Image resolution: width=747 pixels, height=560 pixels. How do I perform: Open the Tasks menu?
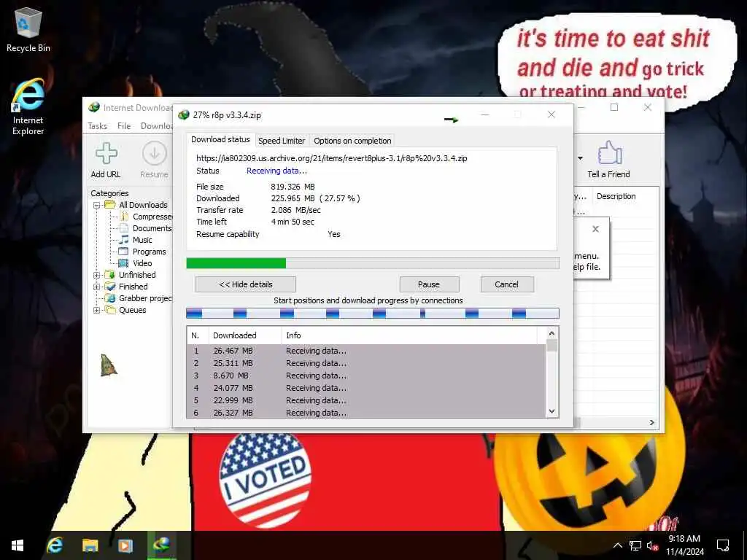[98, 125]
